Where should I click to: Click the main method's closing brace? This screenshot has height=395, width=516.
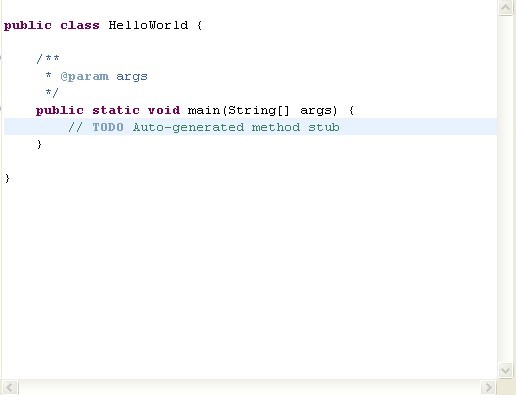coord(39,145)
